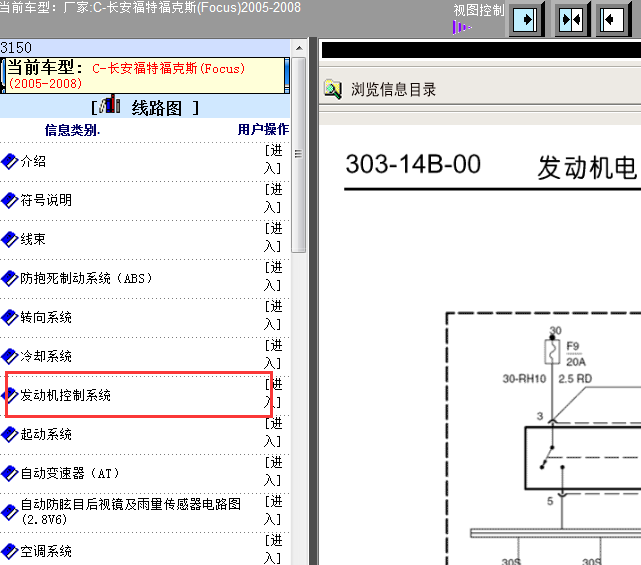Click the 线路图 books icon in header
This screenshot has height=565, width=641.
point(110,104)
